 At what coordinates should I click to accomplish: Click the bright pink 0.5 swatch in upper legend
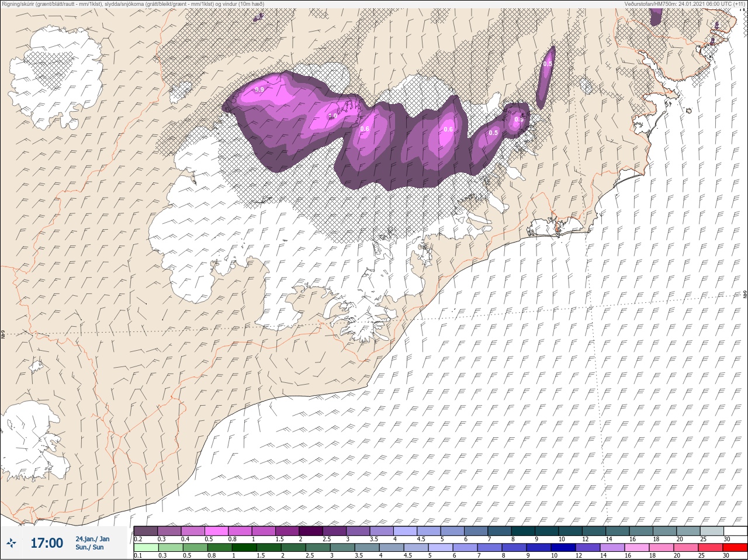216,531
